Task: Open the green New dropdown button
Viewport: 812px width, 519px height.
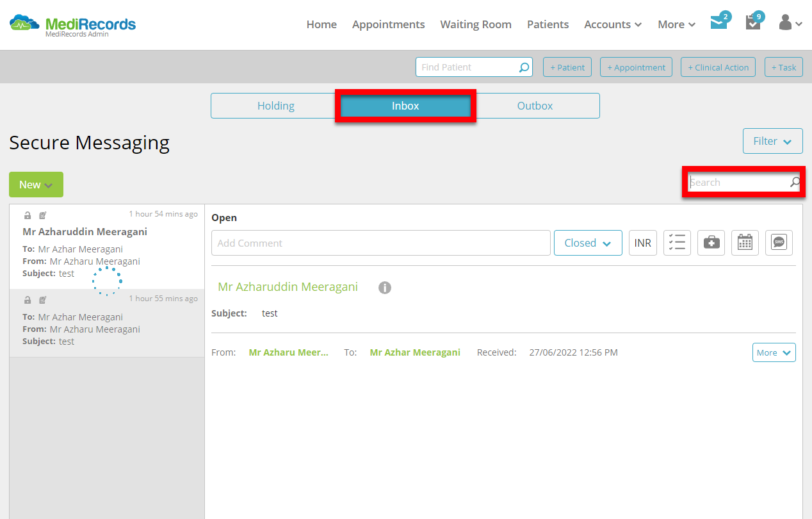Action: pos(36,185)
